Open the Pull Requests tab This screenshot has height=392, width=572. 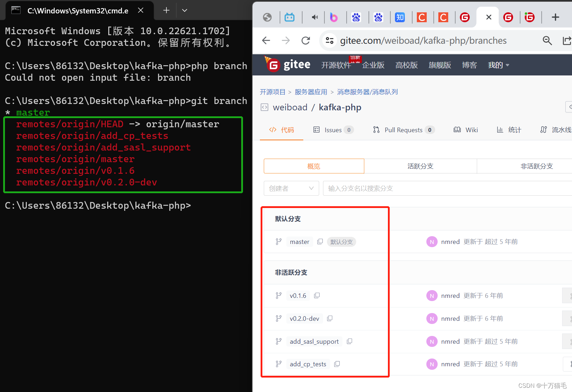point(404,130)
